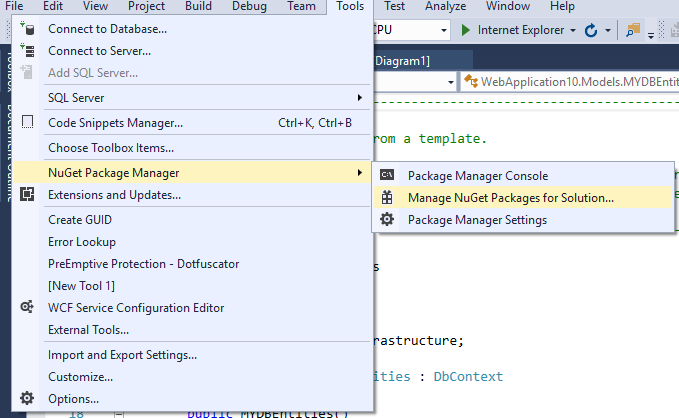Click the browser refresh icon in toolbar

point(591,30)
